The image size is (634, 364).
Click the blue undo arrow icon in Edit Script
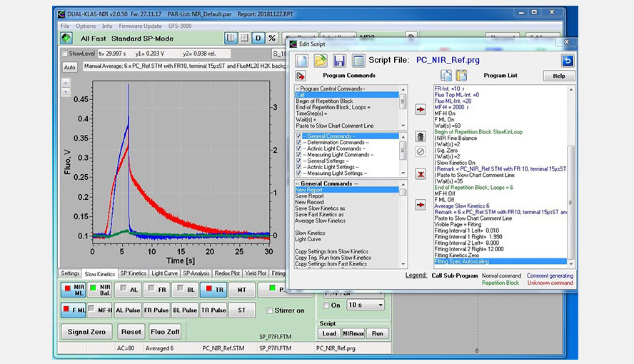[568, 61]
